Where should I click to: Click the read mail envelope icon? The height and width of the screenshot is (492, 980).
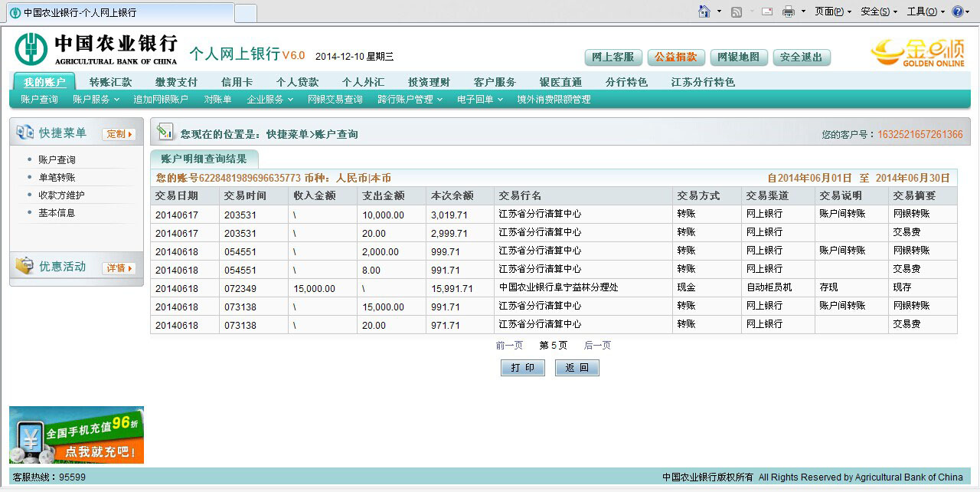tap(766, 11)
